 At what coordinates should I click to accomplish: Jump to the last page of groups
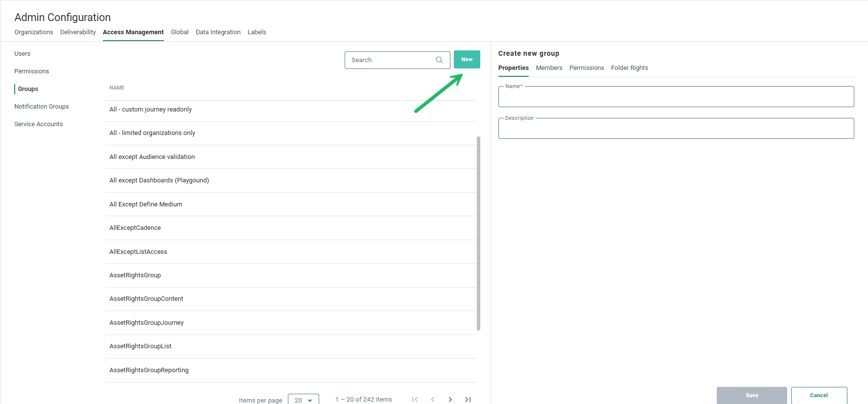click(x=468, y=400)
